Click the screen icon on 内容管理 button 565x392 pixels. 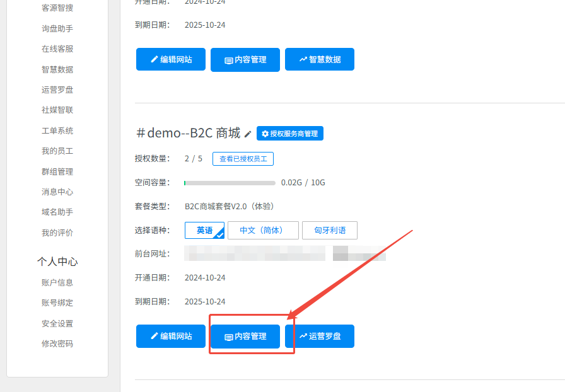coord(228,336)
